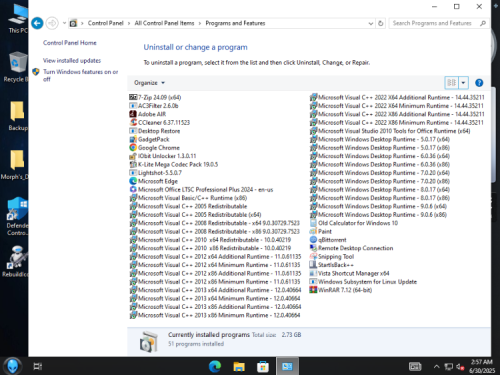Open Task View on the taskbar
The height and width of the screenshot is (375, 500).
coord(38,367)
